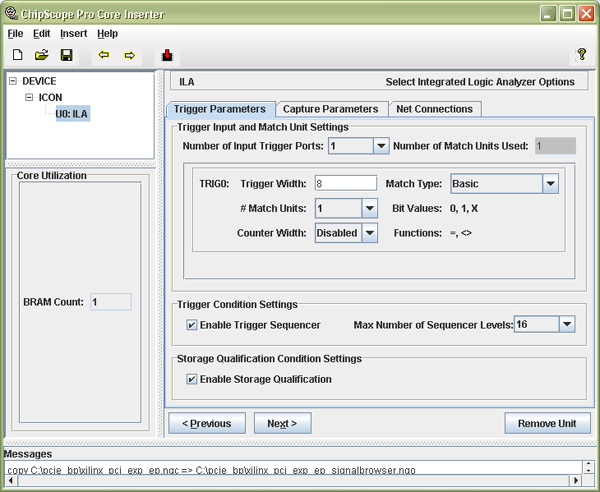Open the Insert menu
Viewport: 600px width, 492px height.
73,33
